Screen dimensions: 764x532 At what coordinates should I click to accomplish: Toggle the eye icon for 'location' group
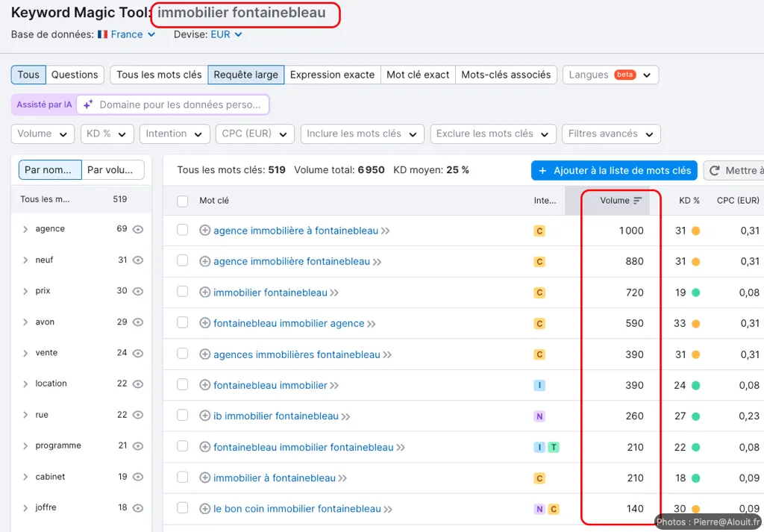tap(137, 384)
